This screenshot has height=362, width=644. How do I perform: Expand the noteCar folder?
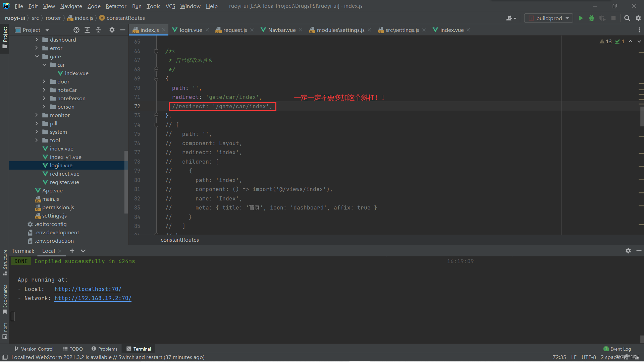[x=44, y=90]
